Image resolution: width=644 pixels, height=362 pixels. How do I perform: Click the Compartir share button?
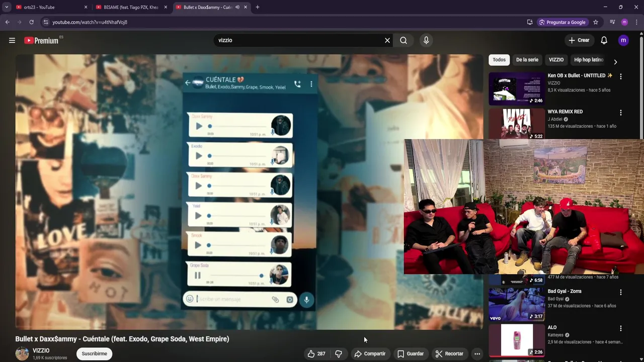(x=370, y=353)
